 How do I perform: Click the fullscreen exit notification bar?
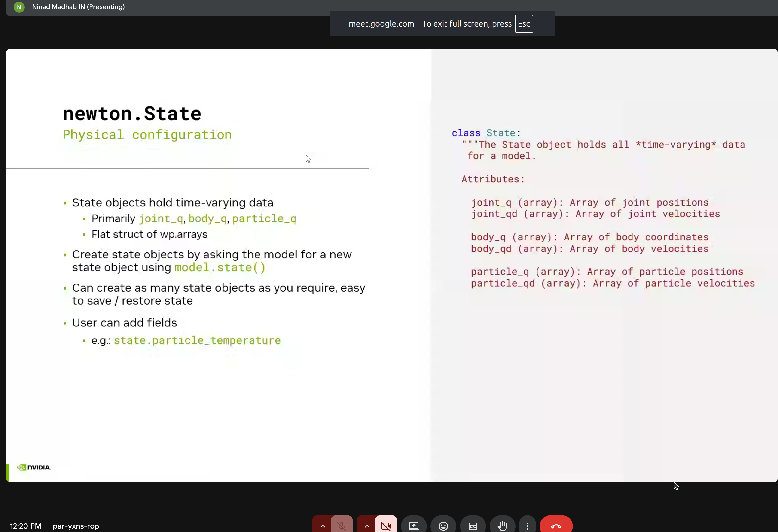pyautogui.click(x=442, y=23)
